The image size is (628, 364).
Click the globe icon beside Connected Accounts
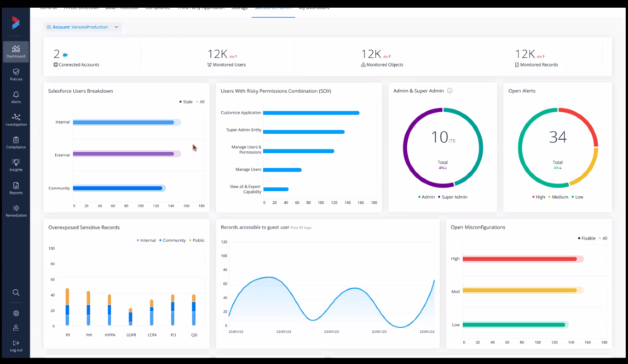pyautogui.click(x=56, y=65)
